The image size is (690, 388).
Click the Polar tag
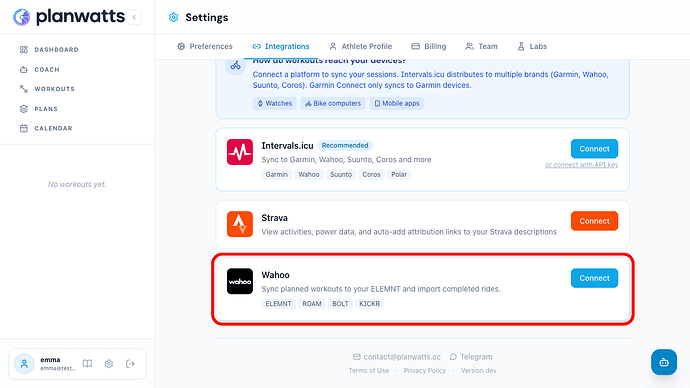[399, 175]
